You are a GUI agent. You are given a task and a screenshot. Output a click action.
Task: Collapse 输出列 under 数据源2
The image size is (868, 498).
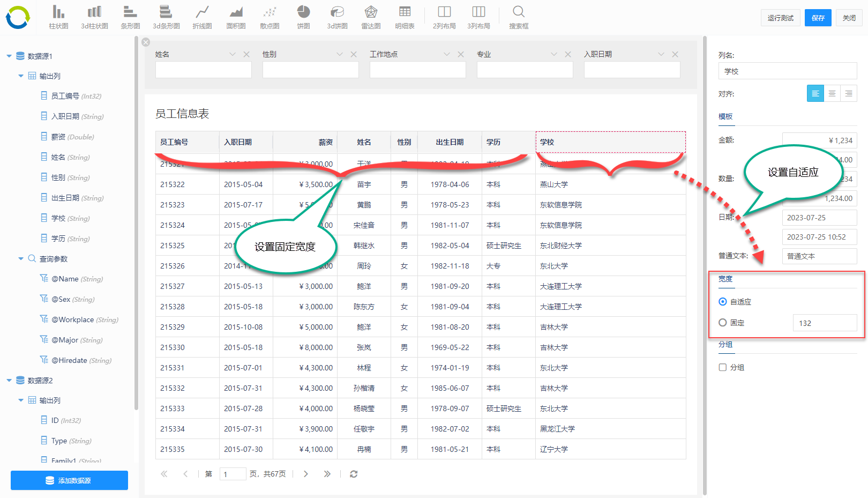click(21, 400)
